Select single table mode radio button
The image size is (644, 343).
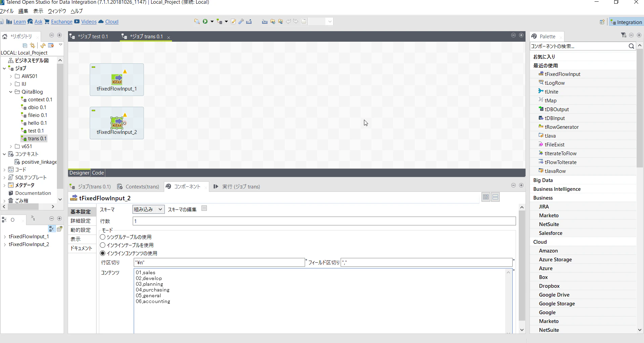tap(103, 237)
